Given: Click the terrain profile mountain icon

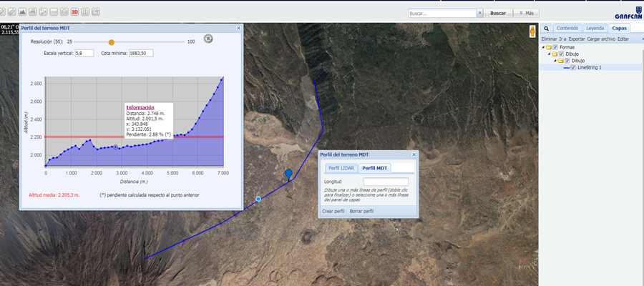Looking at the screenshot, I should click(x=21, y=12).
